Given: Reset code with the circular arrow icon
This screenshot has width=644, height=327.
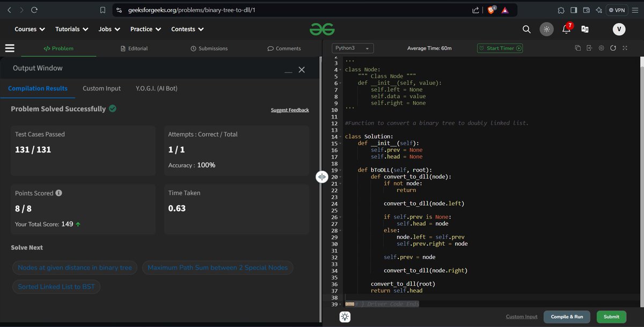Looking at the screenshot, I should 613,48.
